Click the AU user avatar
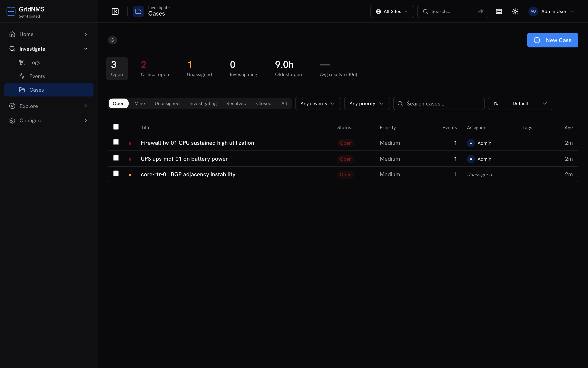This screenshot has height=368, width=588. pyautogui.click(x=533, y=11)
